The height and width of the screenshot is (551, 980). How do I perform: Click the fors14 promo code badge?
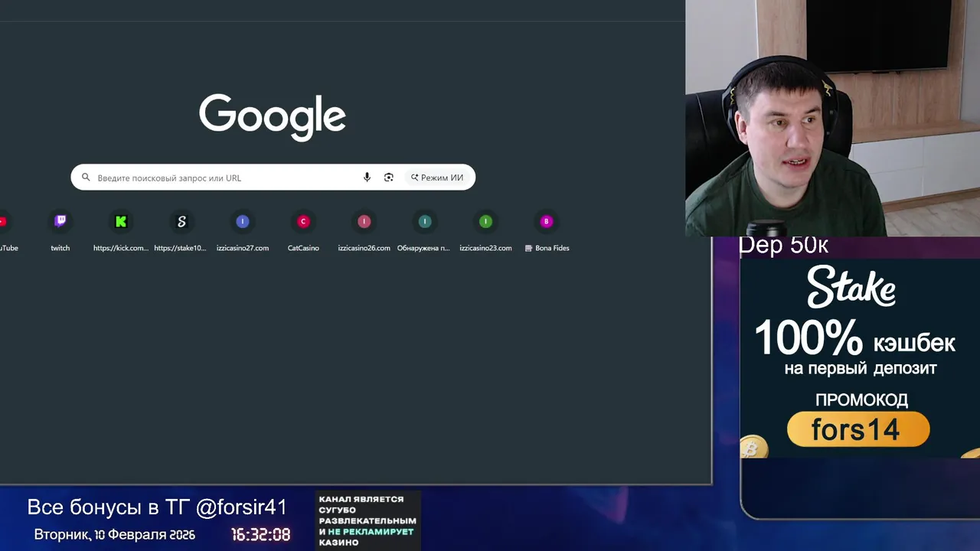pyautogui.click(x=858, y=429)
